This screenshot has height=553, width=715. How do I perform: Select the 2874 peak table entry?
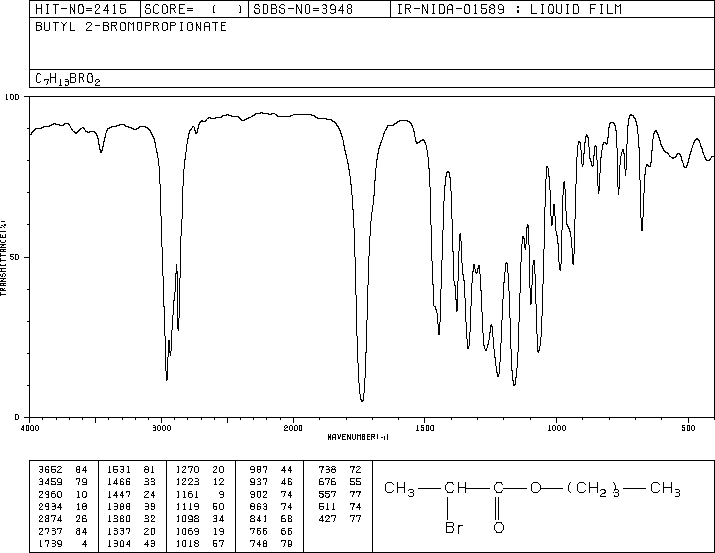pos(62,519)
